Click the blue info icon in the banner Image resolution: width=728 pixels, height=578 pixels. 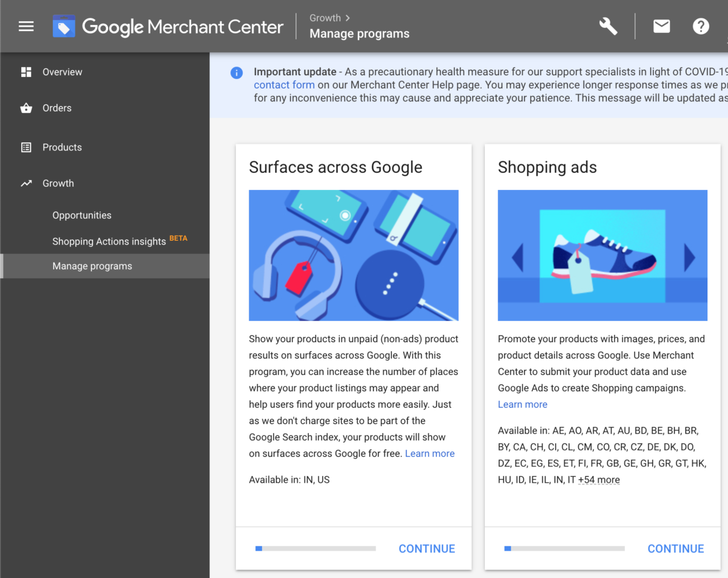[237, 72]
